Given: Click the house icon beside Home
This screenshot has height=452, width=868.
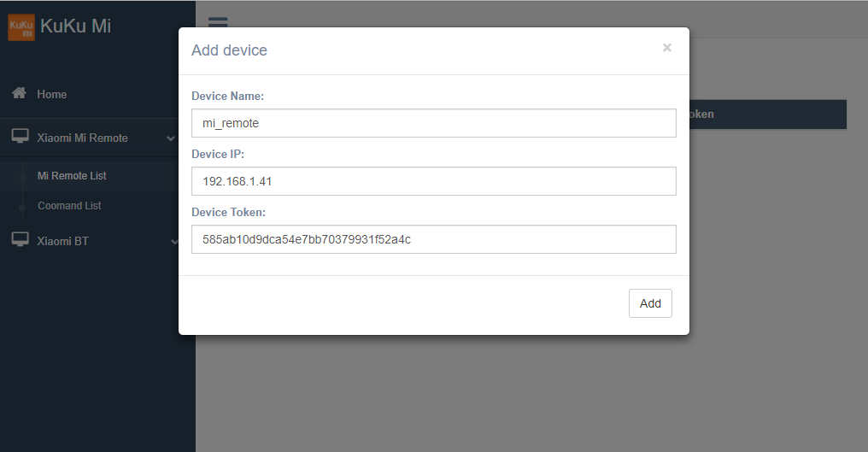Looking at the screenshot, I should 19,93.
